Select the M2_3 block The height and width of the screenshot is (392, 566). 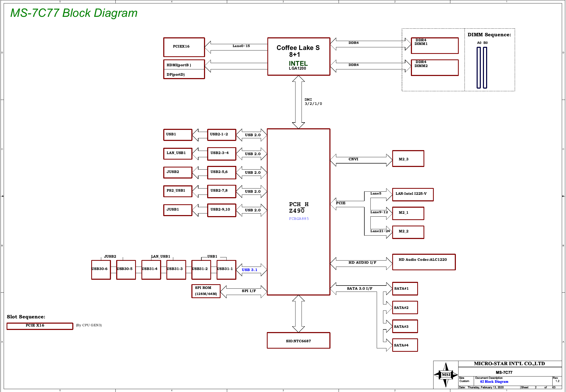click(x=408, y=159)
